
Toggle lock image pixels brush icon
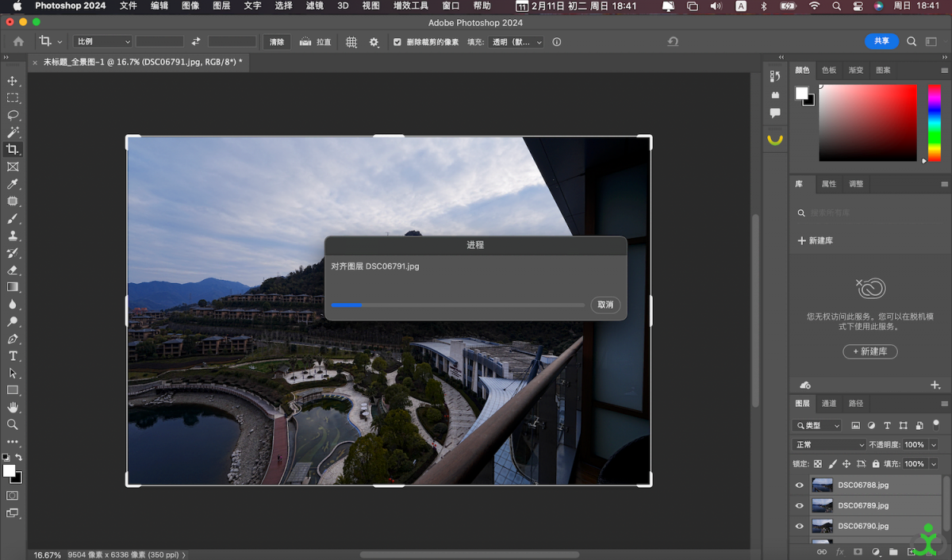(x=832, y=464)
